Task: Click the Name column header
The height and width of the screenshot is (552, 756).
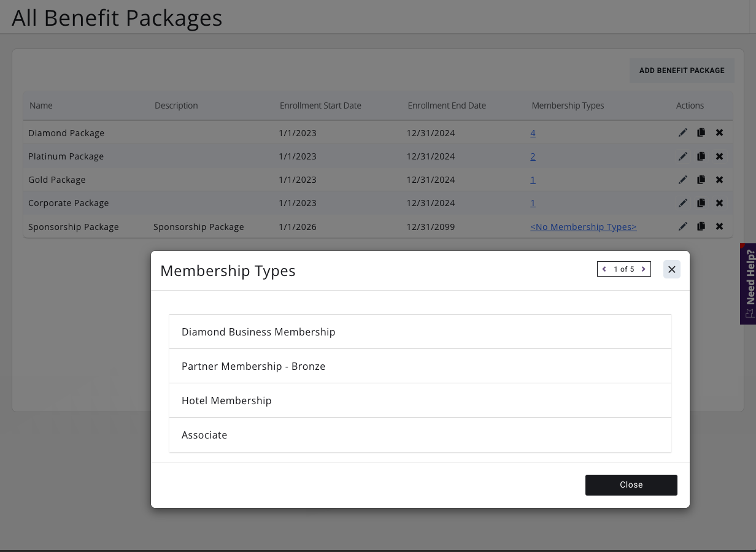Action: click(41, 105)
